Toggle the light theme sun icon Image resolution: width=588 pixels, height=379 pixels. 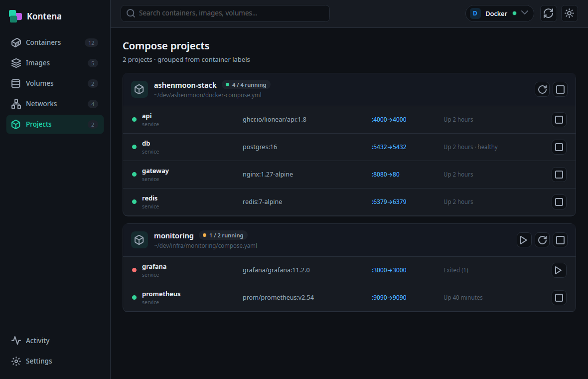(x=569, y=13)
